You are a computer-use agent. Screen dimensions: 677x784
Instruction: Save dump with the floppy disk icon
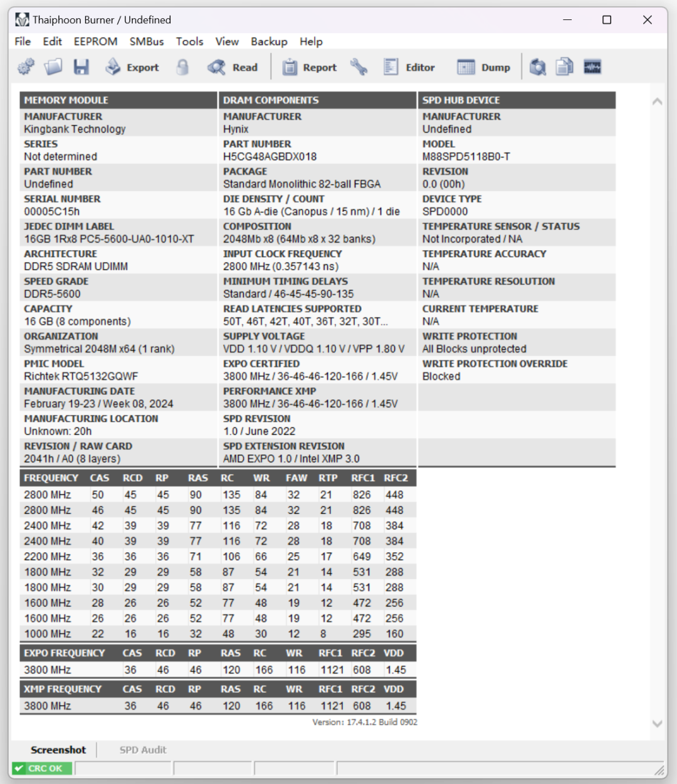click(81, 67)
